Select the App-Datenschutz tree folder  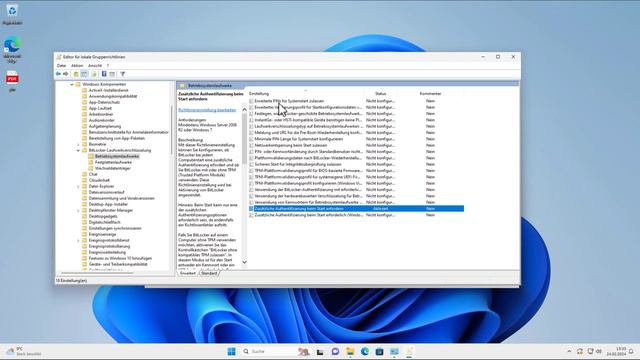101,102
